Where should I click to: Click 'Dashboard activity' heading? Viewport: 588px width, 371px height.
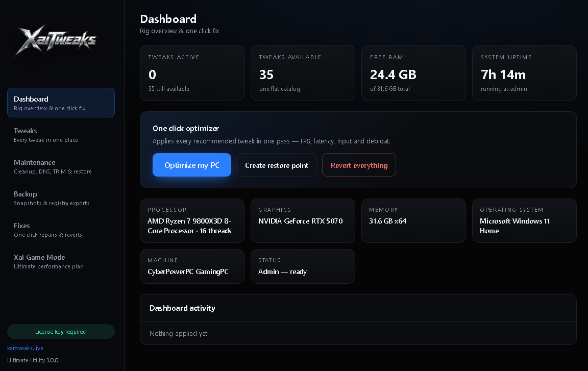click(x=182, y=308)
